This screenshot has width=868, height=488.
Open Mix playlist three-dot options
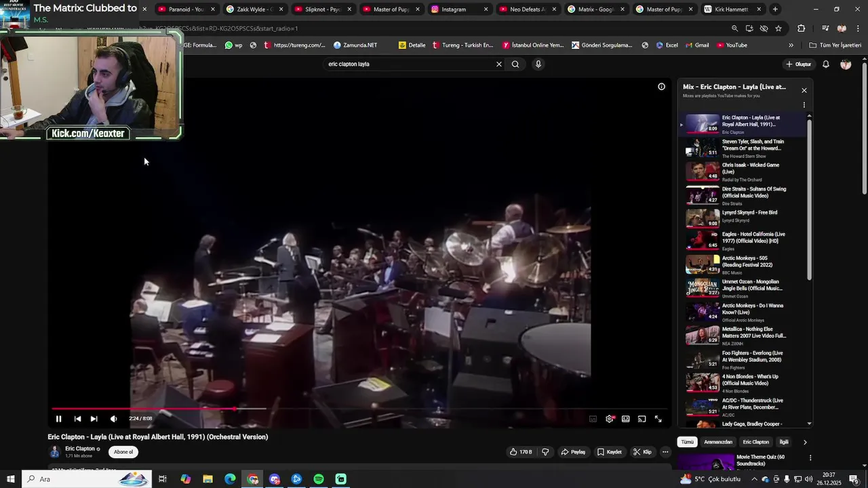click(x=804, y=105)
